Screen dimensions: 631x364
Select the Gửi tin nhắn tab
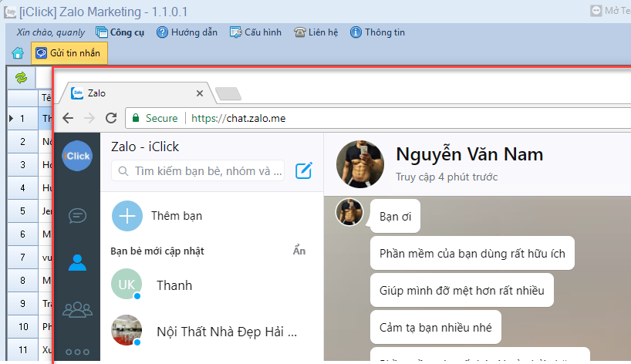coord(69,53)
